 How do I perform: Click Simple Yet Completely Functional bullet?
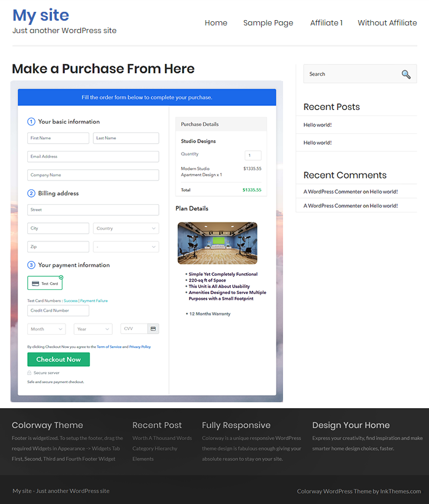click(223, 274)
